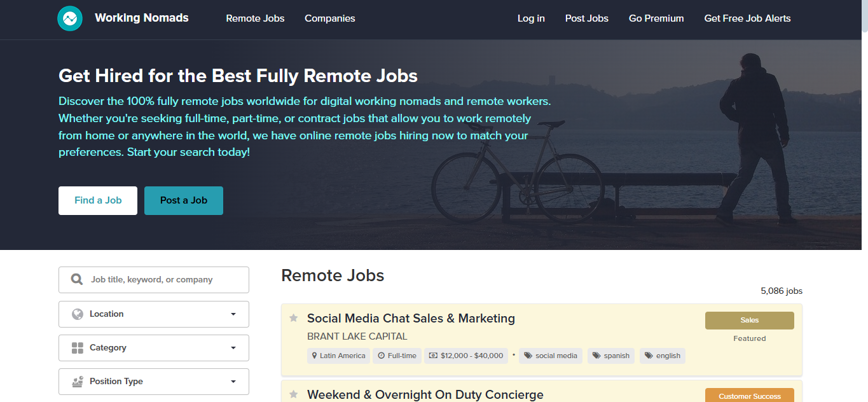Open the Sales category label on the job
The height and width of the screenshot is (402, 868).
tap(749, 320)
